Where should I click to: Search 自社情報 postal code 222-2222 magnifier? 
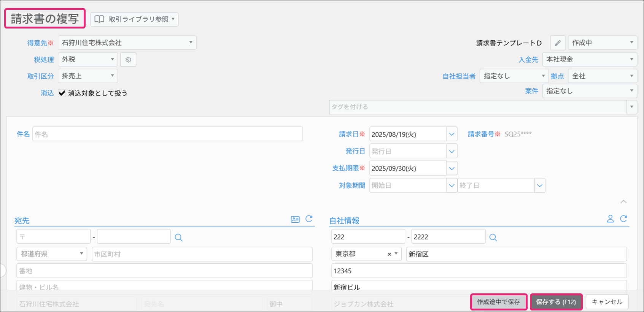[493, 238]
